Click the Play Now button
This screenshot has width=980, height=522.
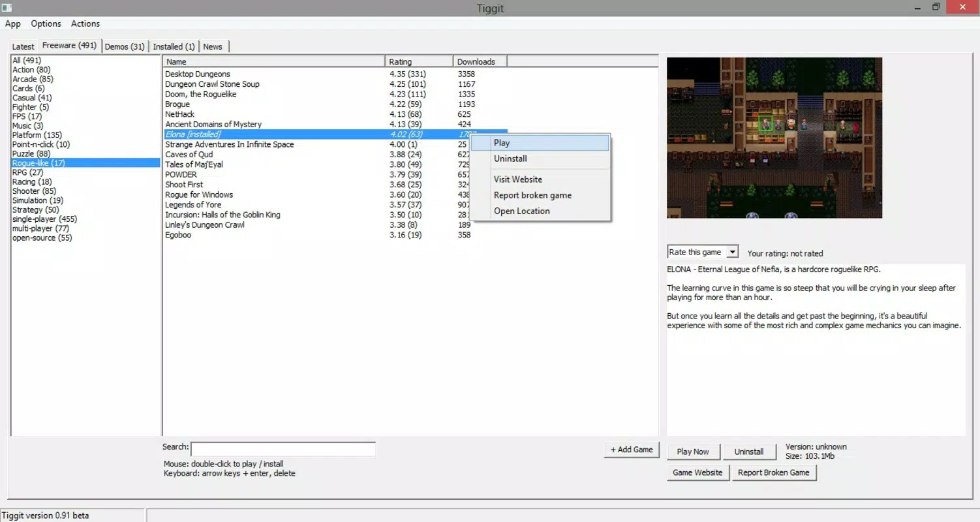coord(693,452)
